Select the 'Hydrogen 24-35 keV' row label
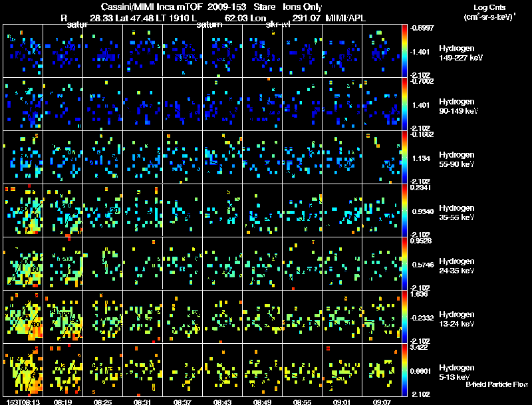The width and height of the screenshot is (532, 405). [457, 266]
